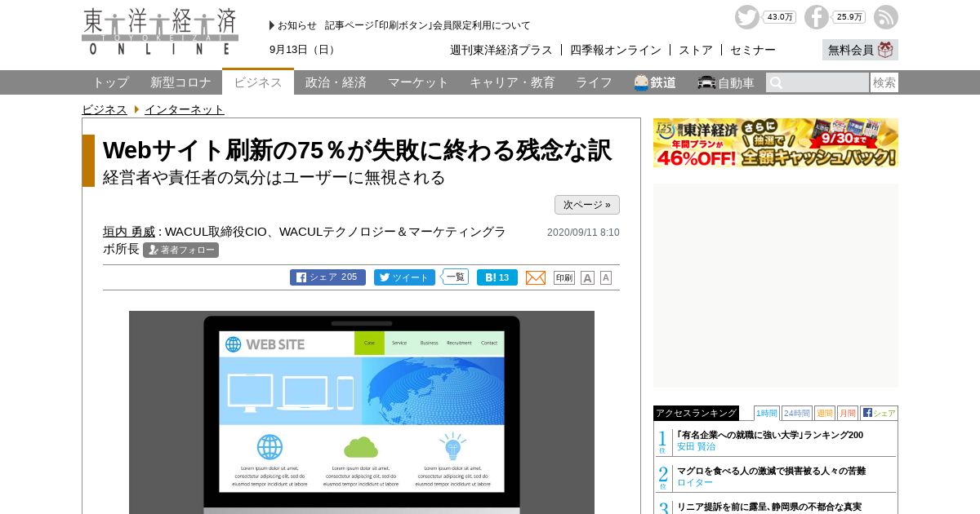The image size is (980, 514).
Task: Email the article with the envelope icon
Action: [536, 277]
